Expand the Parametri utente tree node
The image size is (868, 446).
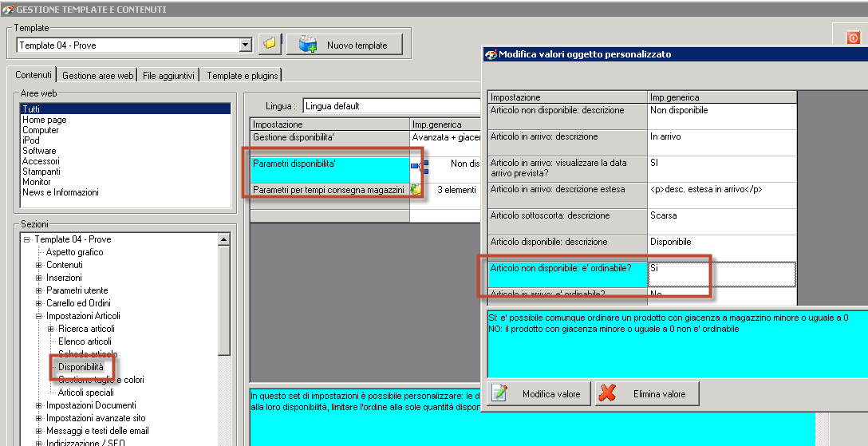(x=39, y=290)
